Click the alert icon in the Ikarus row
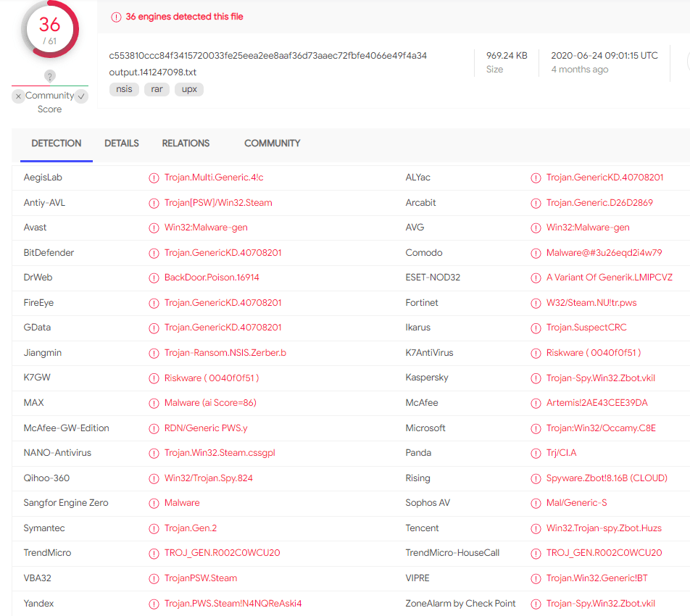This screenshot has height=616, width=690. [536, 328]
